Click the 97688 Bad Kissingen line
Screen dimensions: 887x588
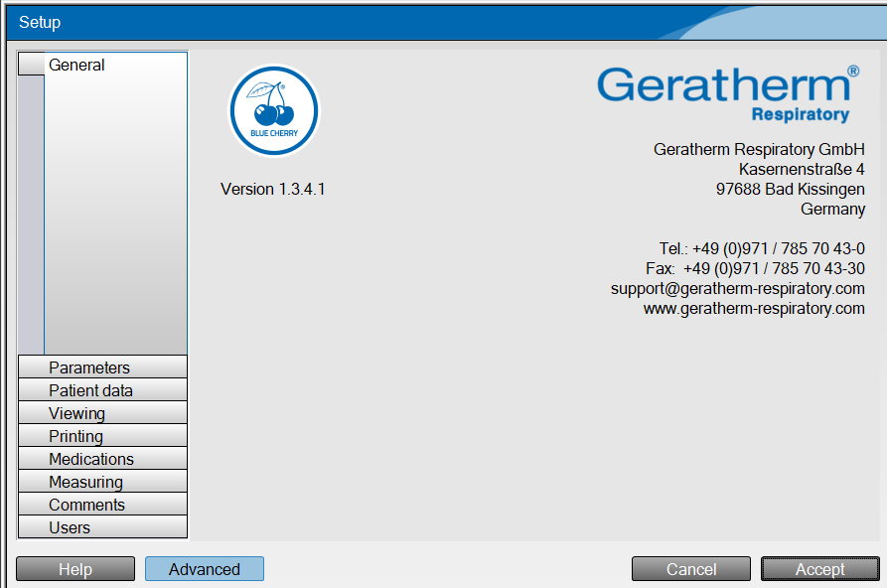[x=791, y=189]
